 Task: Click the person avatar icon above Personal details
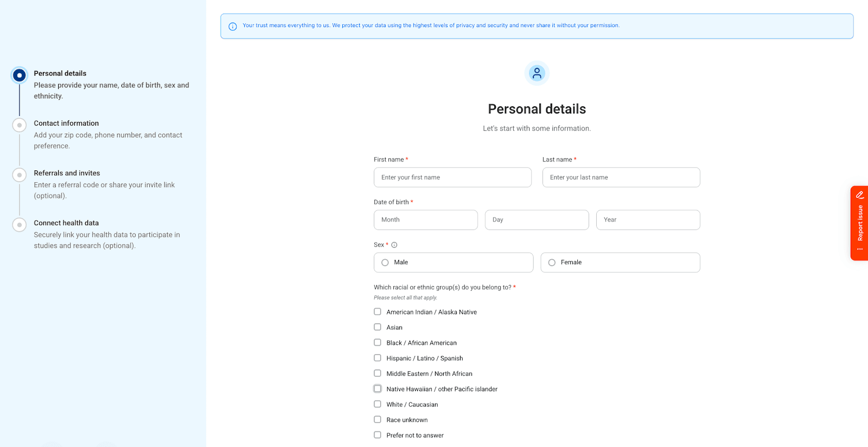coord(536,73)
